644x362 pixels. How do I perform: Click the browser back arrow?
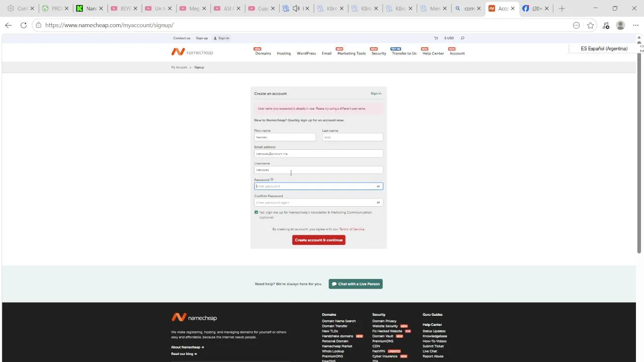click(9, 25)
